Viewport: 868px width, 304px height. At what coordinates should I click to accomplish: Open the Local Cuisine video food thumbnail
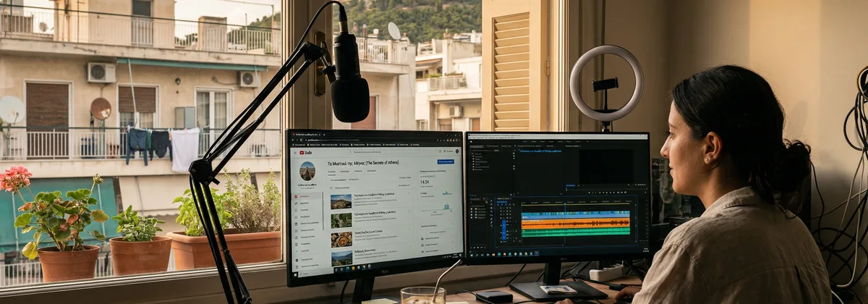pos(341,240)
